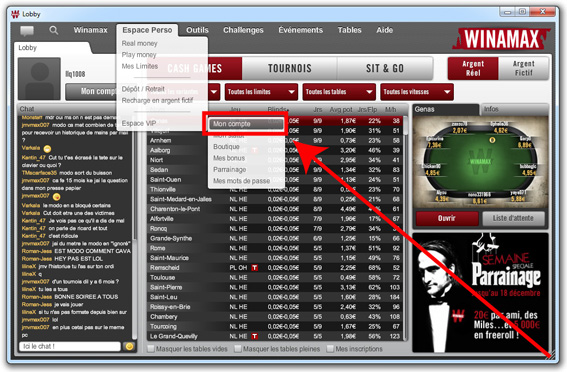Open the Événements menu
The image size is (567, 372).
pos(300,30)
